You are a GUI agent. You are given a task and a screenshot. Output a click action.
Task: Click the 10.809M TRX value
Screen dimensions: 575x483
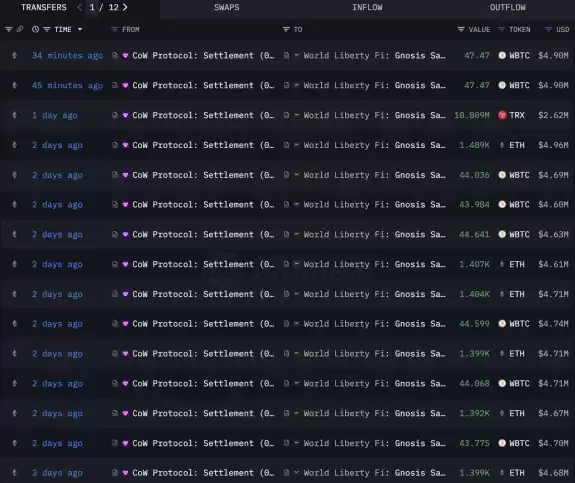click(472, 115)
